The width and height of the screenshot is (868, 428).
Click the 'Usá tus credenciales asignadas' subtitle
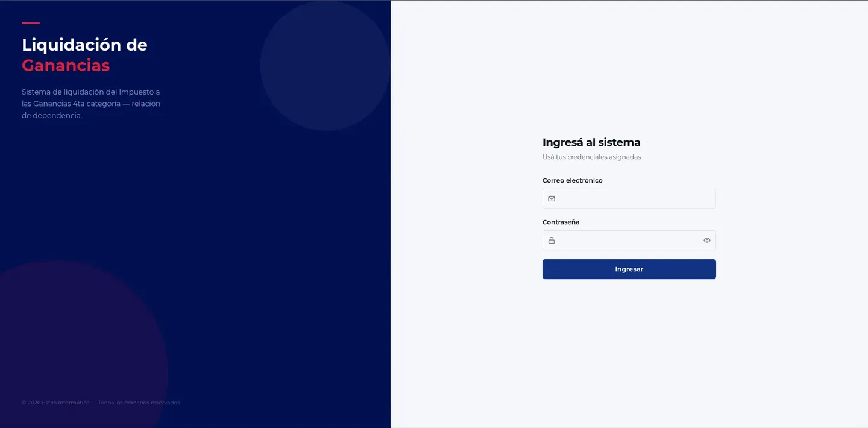click(x=592, y=157)
